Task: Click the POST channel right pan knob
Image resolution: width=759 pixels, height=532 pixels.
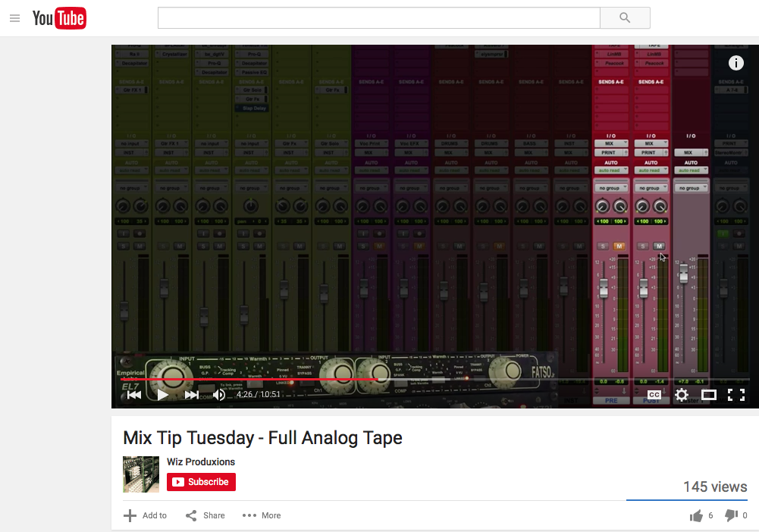Action: (660, 207)
